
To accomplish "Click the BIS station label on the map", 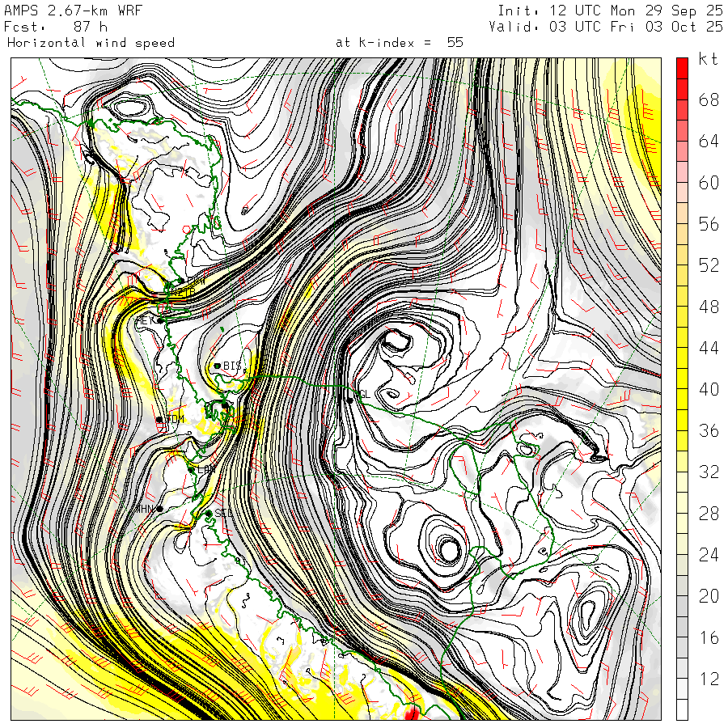I will [x=233, y=366].
